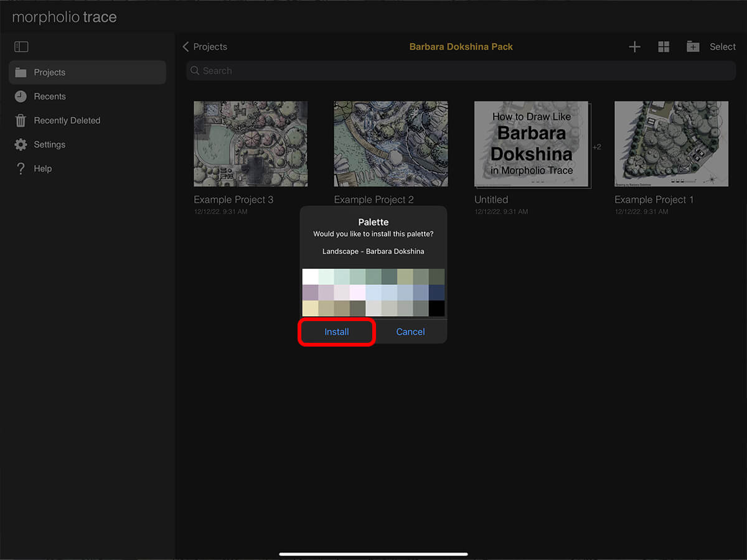Viewport: 747px width, 560px height.
Task: Open Recents using the clock icon
Action: [x=21, y=96]
